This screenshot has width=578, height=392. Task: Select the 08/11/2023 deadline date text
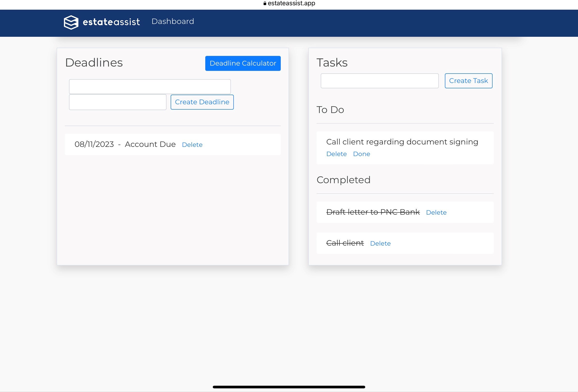[94, 144]
